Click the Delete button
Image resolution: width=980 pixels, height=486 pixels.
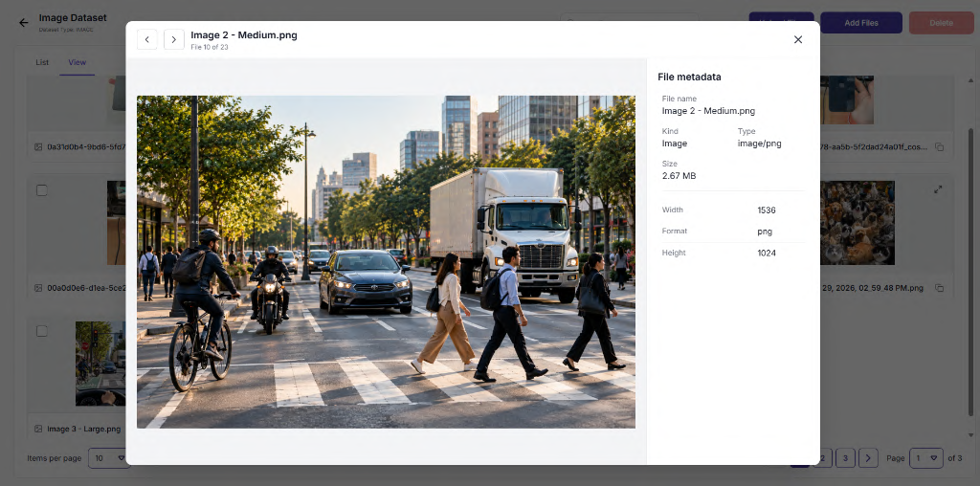(x=942, y=23)
